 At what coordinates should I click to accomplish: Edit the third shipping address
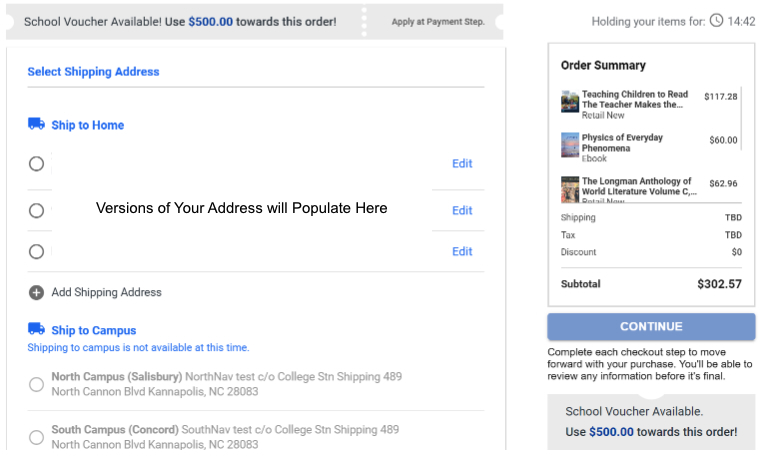click(x=462, y=251)
